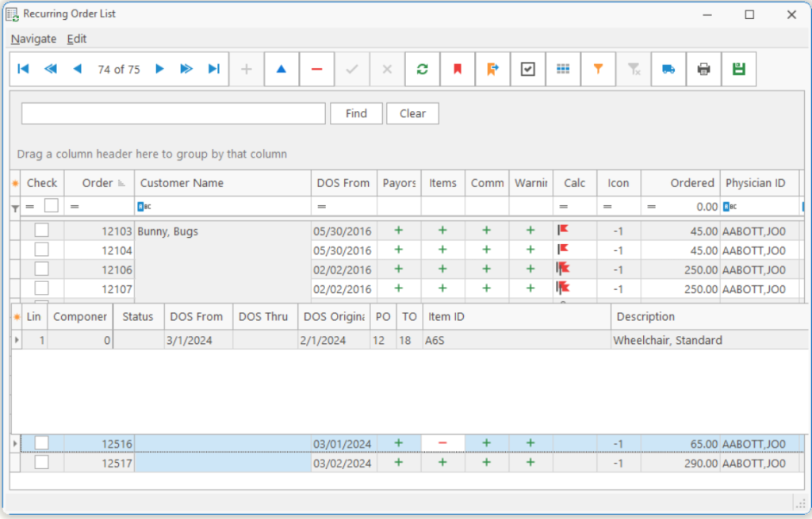Image resolution: width=812 pixels, height=519 pixels.
Task: Check the box for order 12107
Action: pos(41,288)
